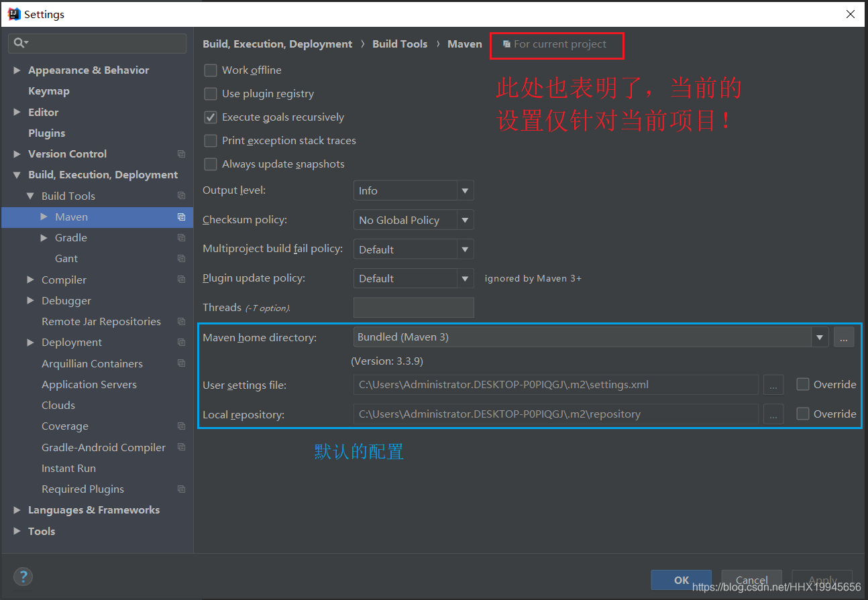Check Override for User settings file
Screen dimensions: 868x600
coord(802,384)
